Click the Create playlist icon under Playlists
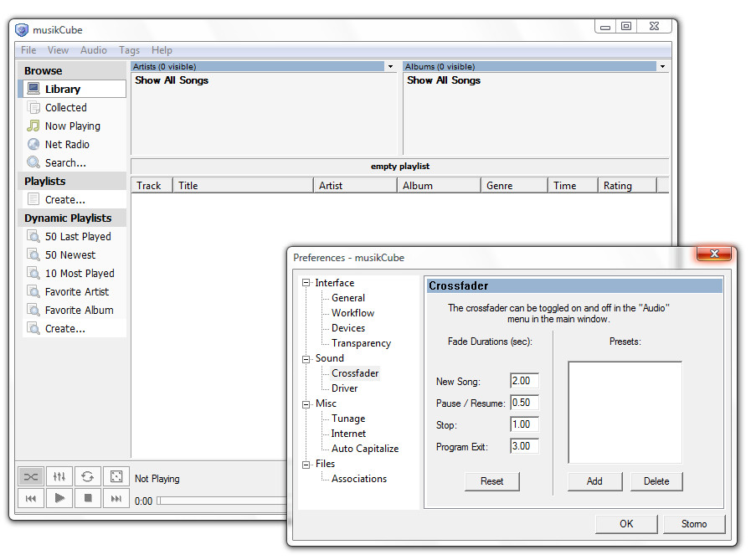The width and height of the screenshot is (751, 560). coord(33,199)
